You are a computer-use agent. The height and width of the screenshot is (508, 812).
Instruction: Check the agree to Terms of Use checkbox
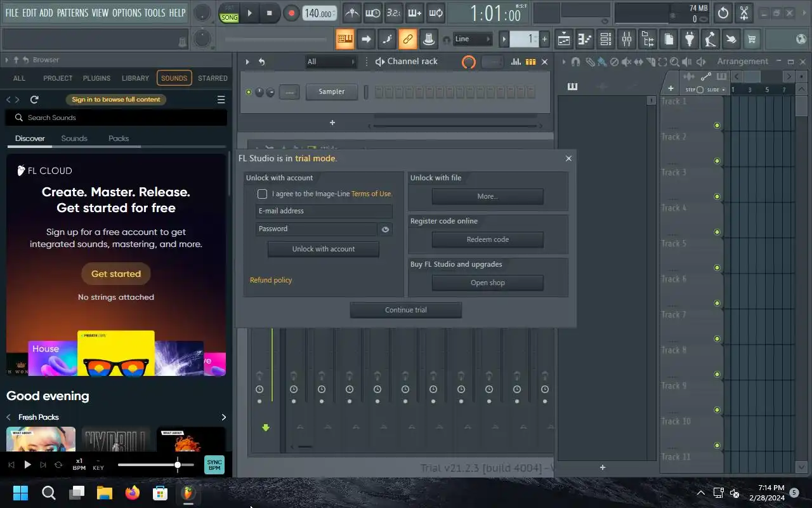tap(262, 194)
